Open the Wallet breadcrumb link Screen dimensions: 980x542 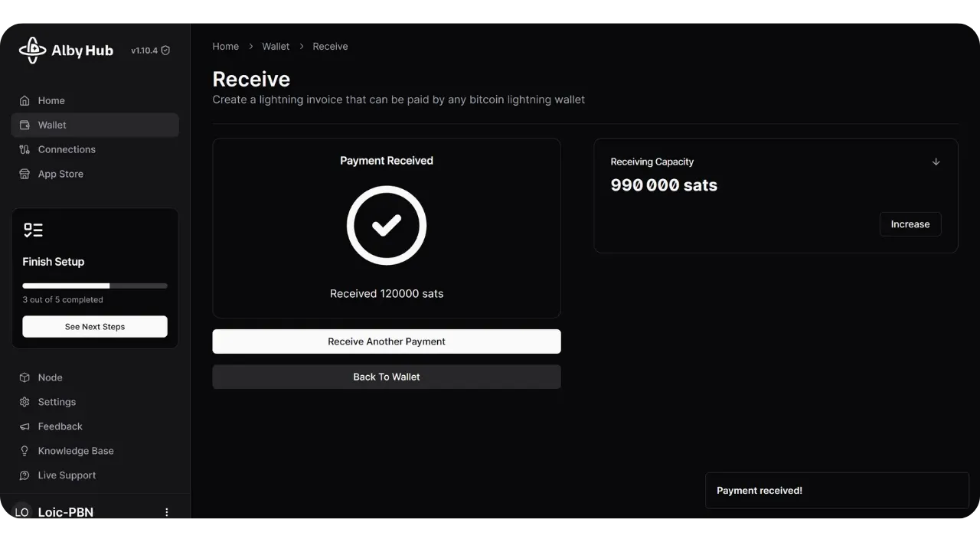pyautogui.click(x=276, y=47)
